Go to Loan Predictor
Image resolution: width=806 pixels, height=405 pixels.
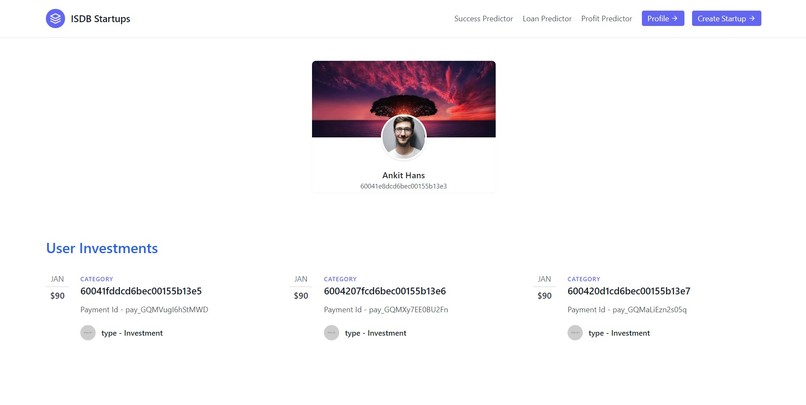547,19
